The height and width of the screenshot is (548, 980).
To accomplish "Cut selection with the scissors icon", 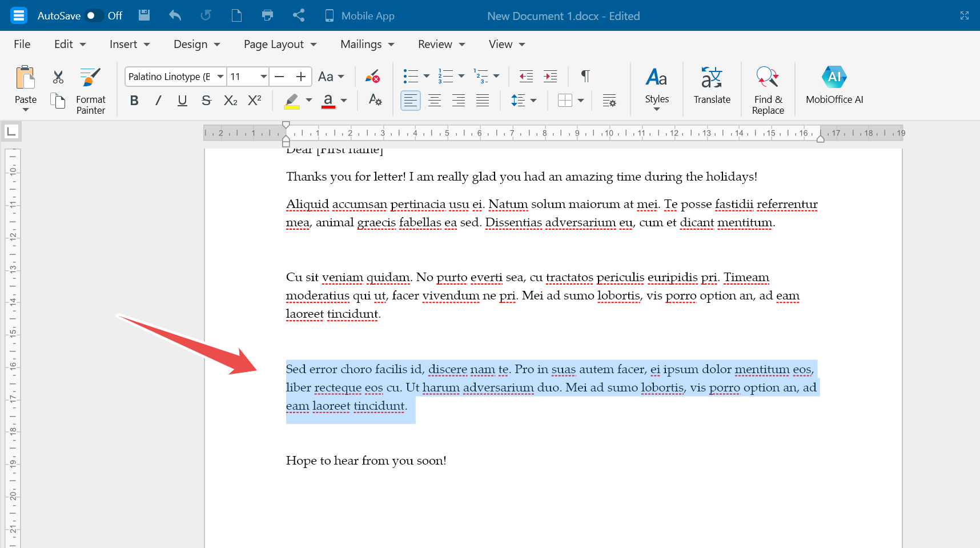I will pos(58,77).
